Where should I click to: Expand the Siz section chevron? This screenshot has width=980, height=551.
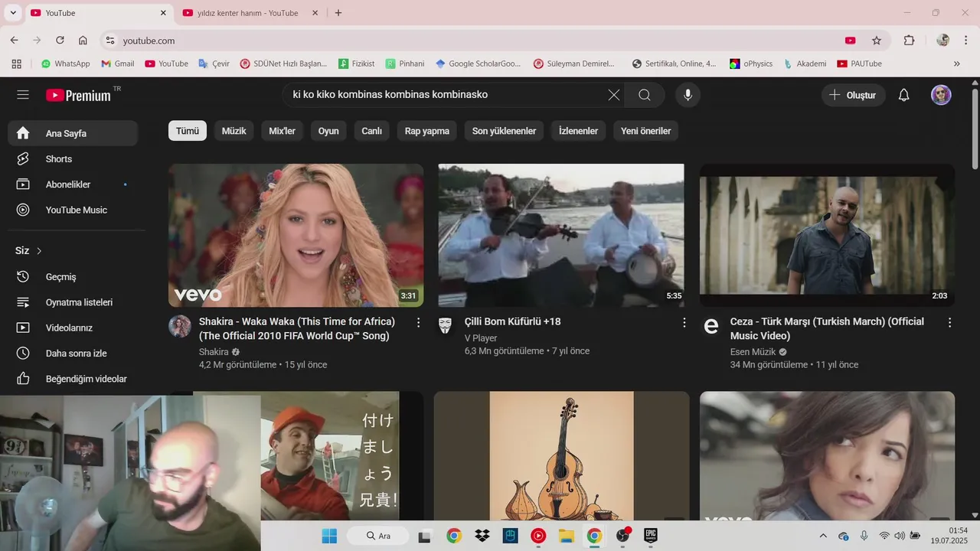point(39,251)
